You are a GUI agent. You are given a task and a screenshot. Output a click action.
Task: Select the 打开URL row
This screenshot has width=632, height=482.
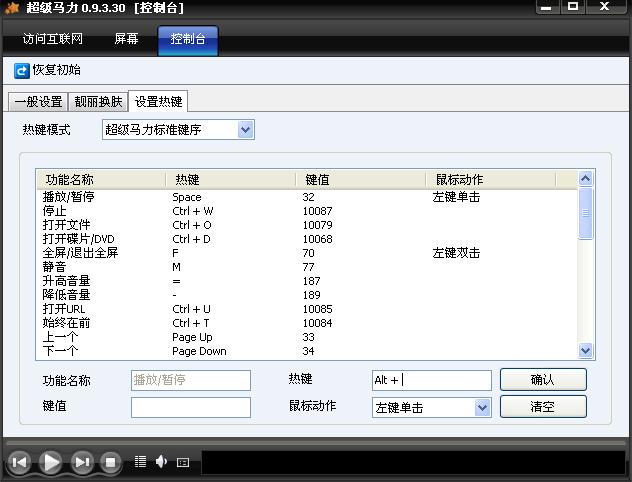pyautogui.click(x=306, y=309)
